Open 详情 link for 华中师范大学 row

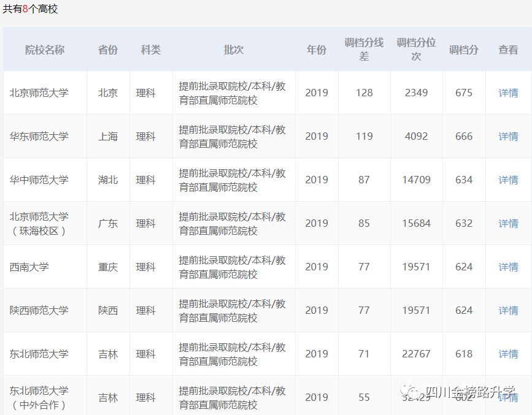point(508,180)
